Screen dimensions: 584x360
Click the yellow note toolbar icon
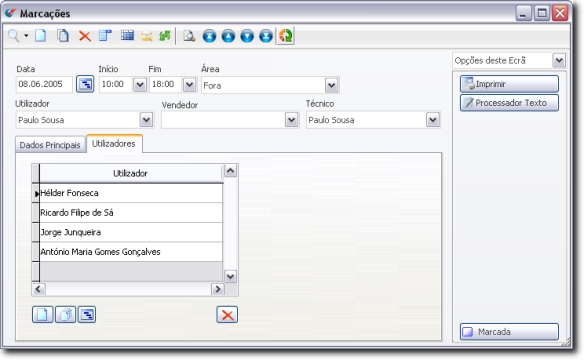click(x=147, y=36)
